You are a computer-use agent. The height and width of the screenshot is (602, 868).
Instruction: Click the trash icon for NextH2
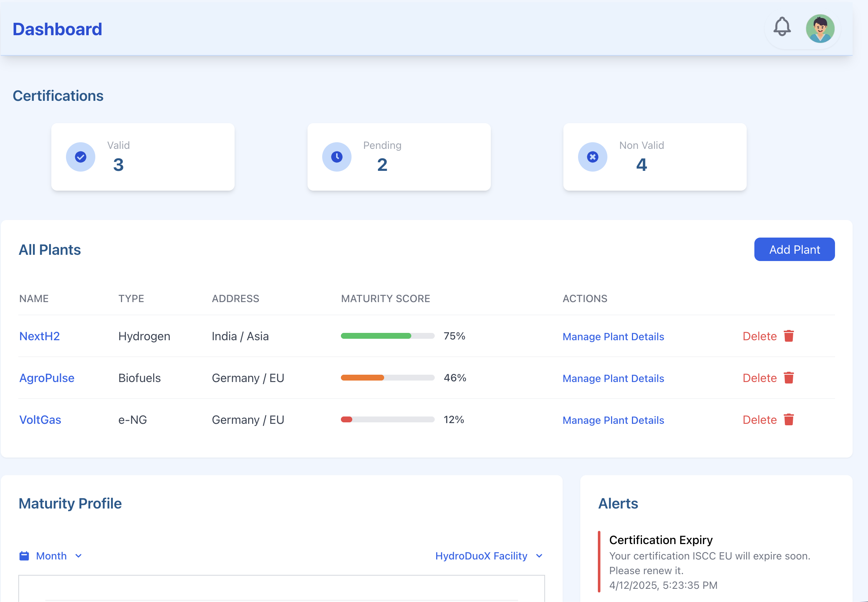coord(789,336)
